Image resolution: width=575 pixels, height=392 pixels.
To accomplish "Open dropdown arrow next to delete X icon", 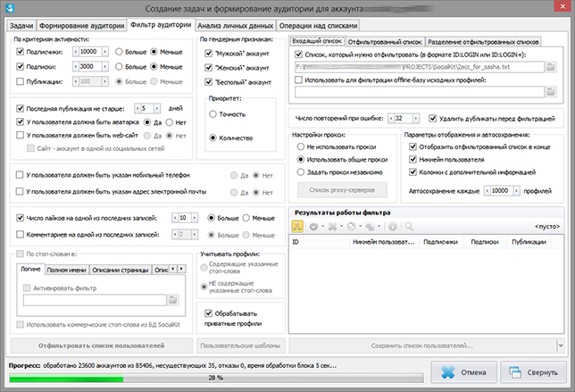I will [x=341, y=226].
